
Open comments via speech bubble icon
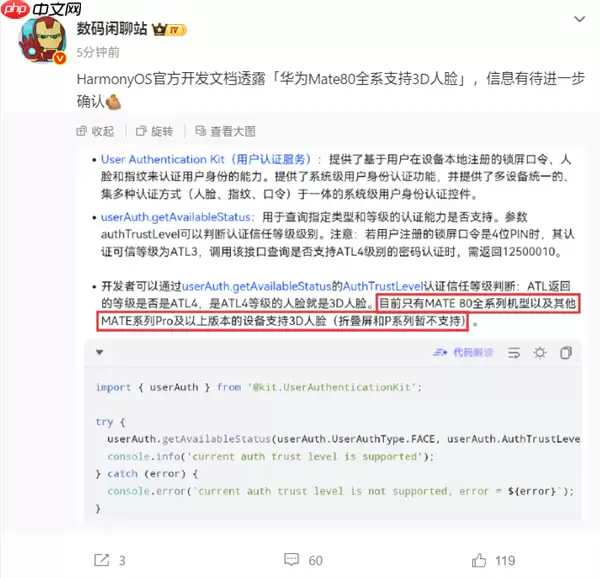coord(292,560)
